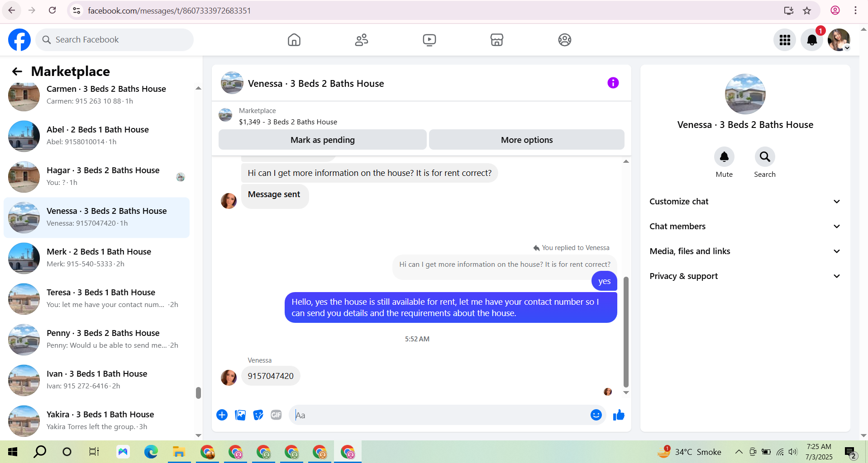The width and height of the screenshot is (868, 463).
Task: Mute this conversation with bell icon
Action: tap(724, 157)
